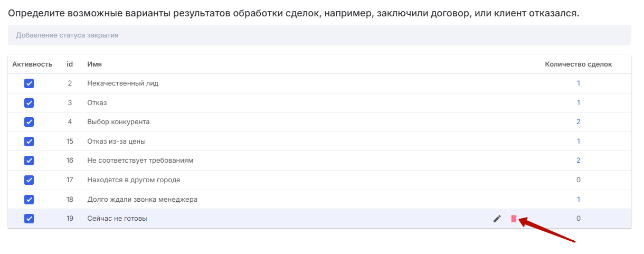The image size is (644, 254).
Task: Toggle checkbox for Отказ из-за цены
Action: pyautogui.click(x=29, y=142)
